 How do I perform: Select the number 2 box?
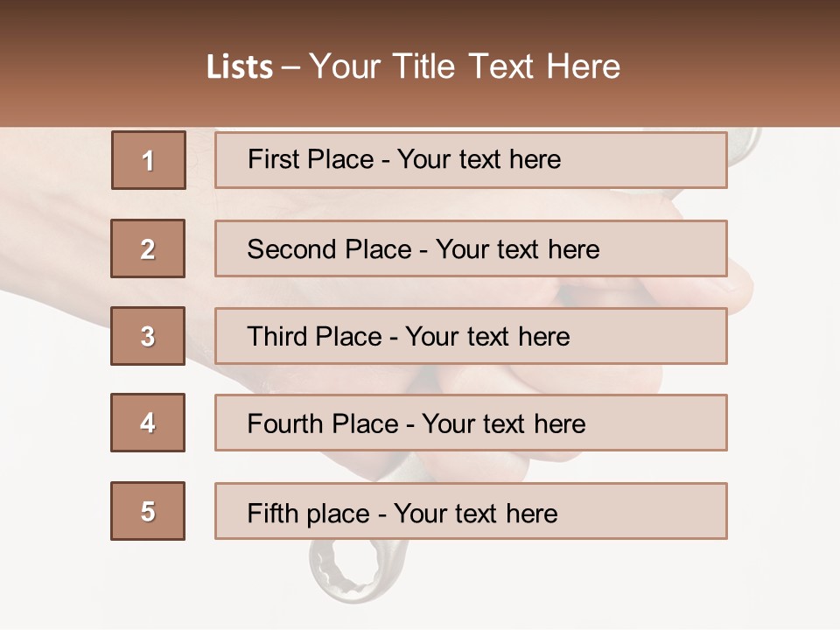(x=148, y=248)
